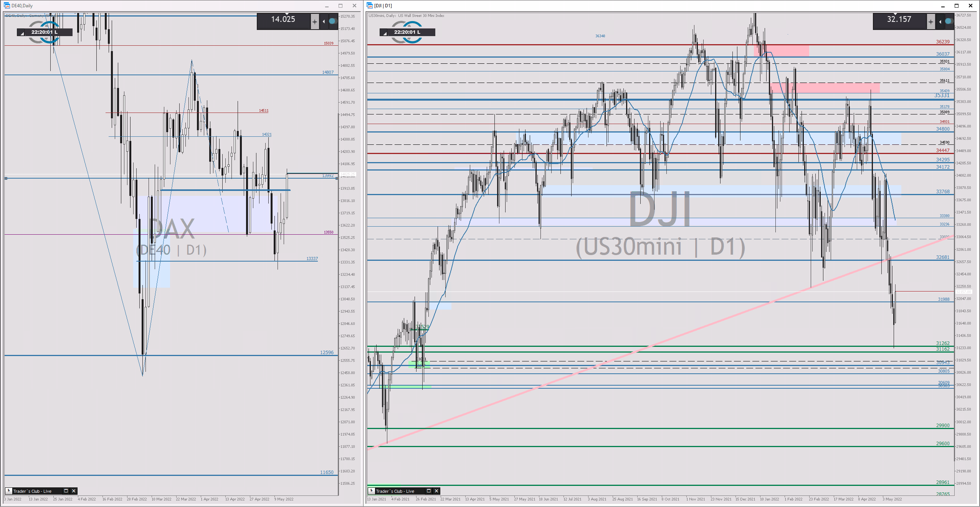Select the 15039 red level label in DE40
The width and height of the screenshot is (980, 507).
tap(329, 43)
